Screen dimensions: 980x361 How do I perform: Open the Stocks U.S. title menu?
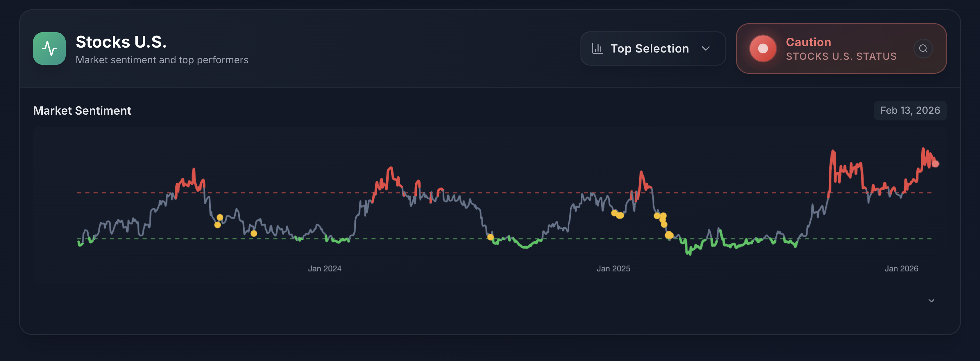tap(121, 42)
